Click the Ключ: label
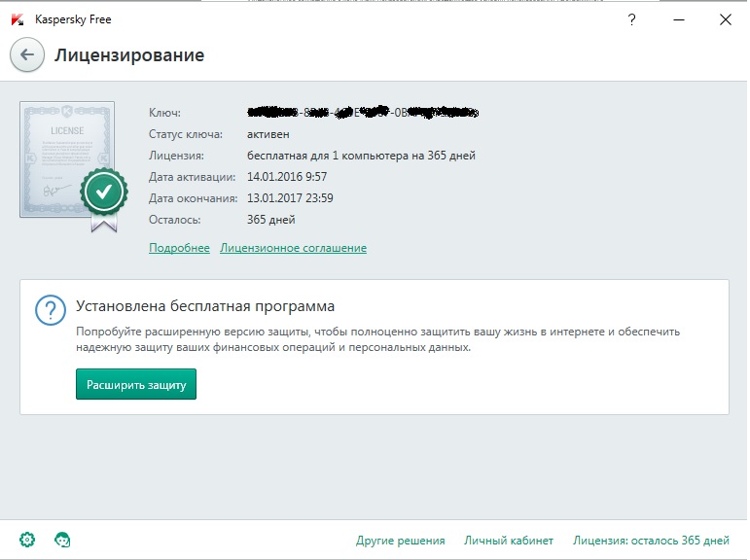This screenshot has height=560, width=750. click(x=165, y=113)
